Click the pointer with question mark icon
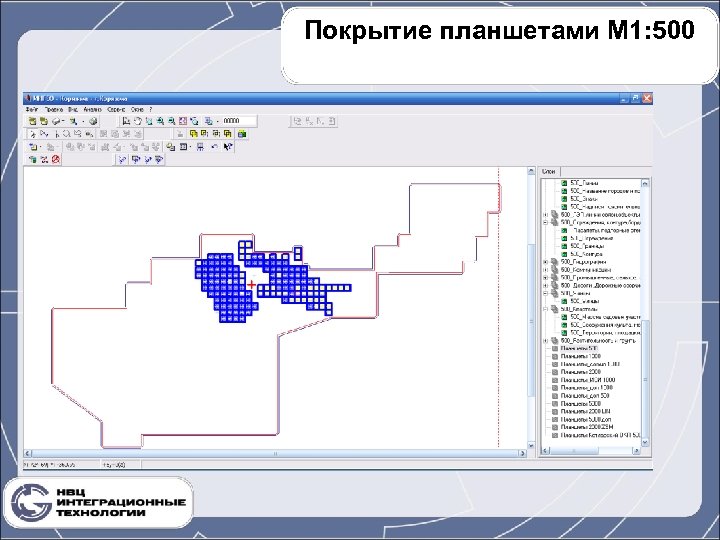This screenshot has height=540, width=720. pos(228,146)
